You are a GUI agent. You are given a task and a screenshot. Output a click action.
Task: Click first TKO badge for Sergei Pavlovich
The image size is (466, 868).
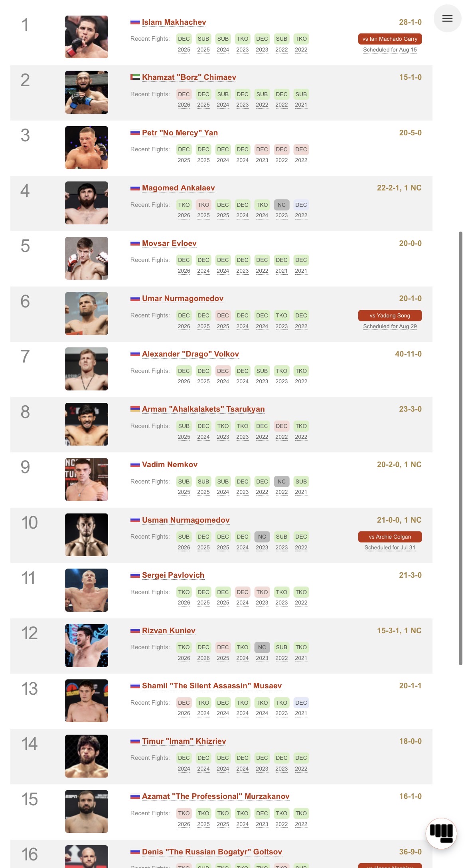pyautogui.click(x=184, y=592)
